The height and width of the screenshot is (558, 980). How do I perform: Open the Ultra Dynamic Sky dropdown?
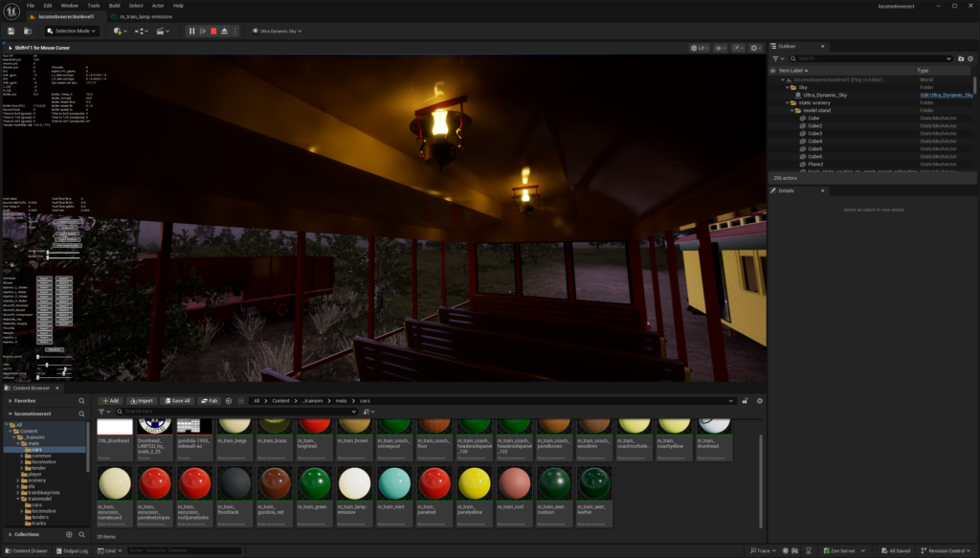pyautogui.click(x=280, y=31)
